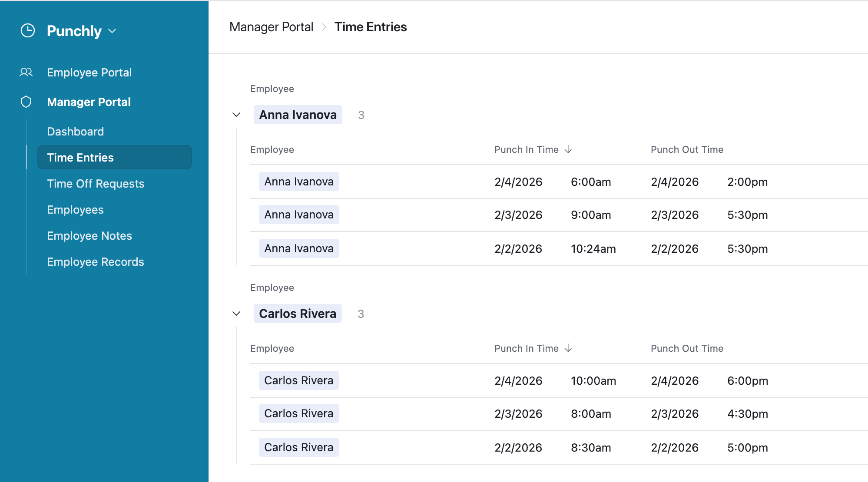Click the Carlos Rivera group header tag
This screenshot has width=868, height=482.
point(298,314)
